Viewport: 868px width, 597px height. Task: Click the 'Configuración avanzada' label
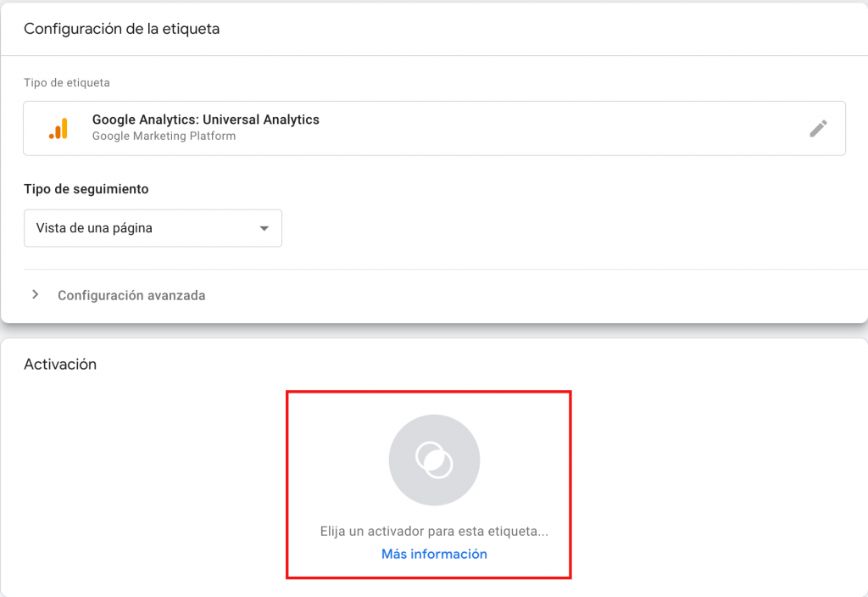(131, 295)
